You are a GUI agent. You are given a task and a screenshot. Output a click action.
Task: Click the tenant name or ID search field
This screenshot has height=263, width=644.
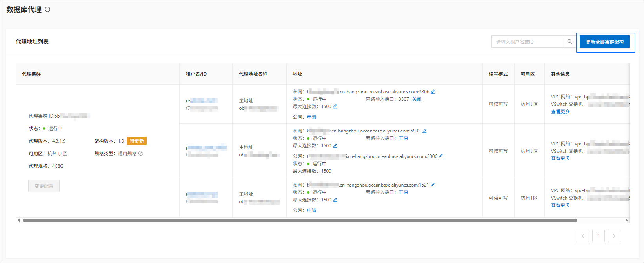click(x=528, y=42)
